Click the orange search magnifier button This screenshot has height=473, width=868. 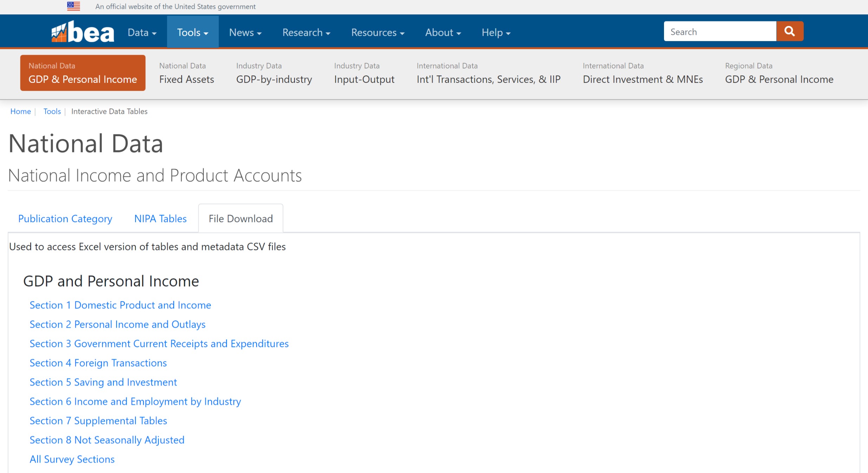[789, 31]
